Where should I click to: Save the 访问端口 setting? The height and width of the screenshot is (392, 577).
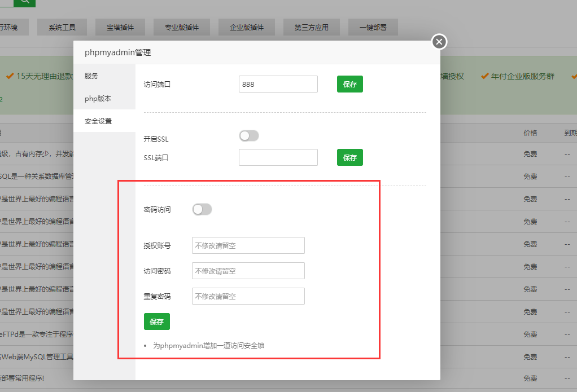pyautogui.click(x=349, y=84)
